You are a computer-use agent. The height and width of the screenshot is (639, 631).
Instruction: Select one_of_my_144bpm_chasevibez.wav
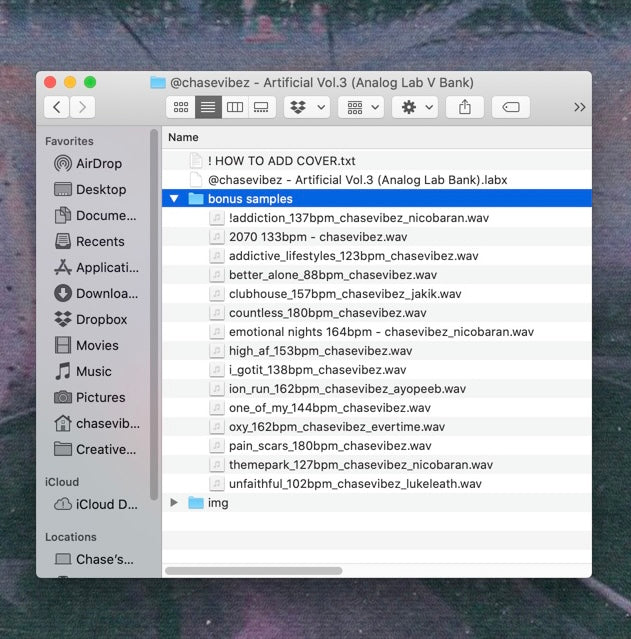pyautogui.click(x=377, y=408)
